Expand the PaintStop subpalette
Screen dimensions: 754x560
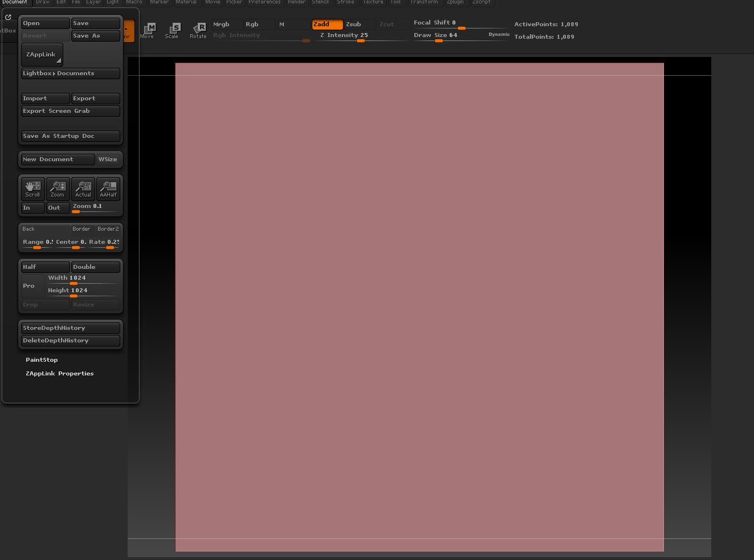point(42,360)
